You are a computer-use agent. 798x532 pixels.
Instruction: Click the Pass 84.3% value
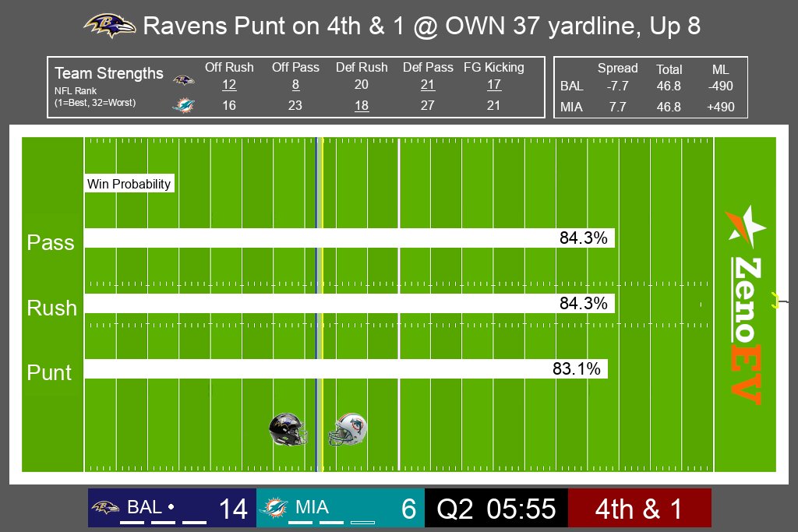click(x=583, y=238)
